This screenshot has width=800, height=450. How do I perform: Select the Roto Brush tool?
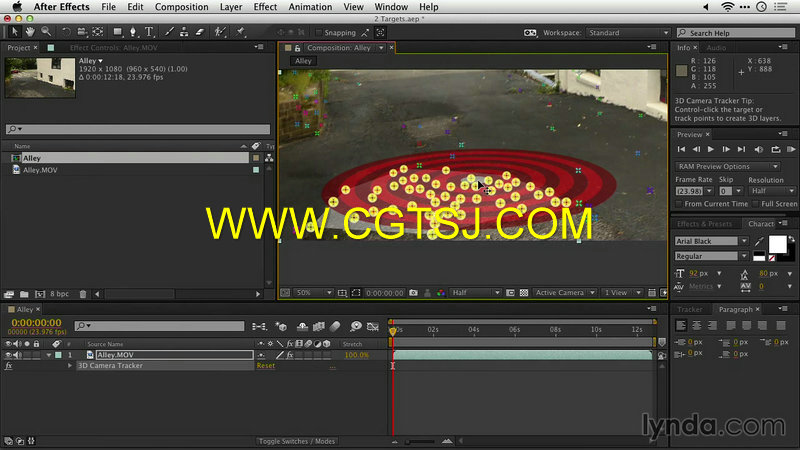[x=220, y=32]
